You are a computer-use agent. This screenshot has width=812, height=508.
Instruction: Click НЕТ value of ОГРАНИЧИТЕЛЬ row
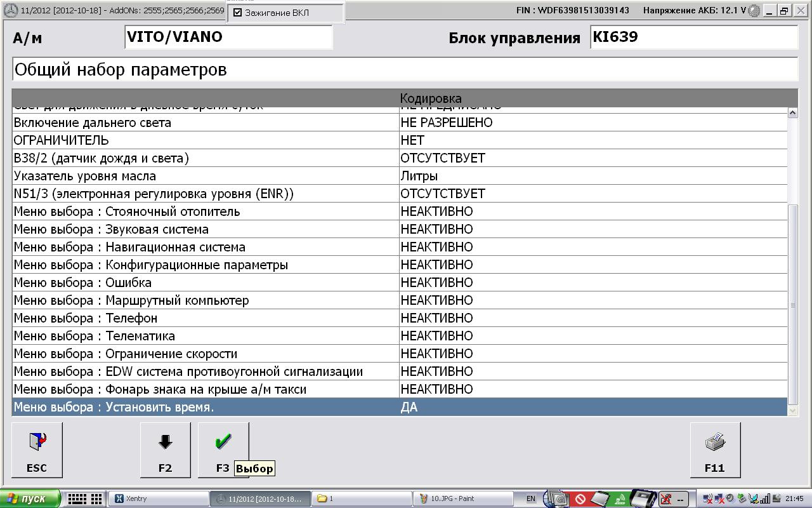[x=412, y=140]
